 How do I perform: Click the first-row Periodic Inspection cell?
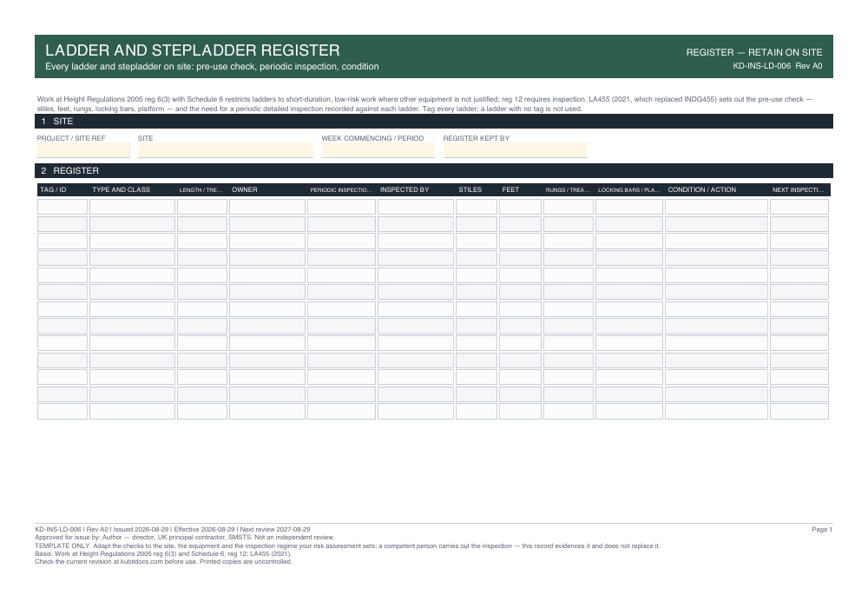tap(341, 207)
